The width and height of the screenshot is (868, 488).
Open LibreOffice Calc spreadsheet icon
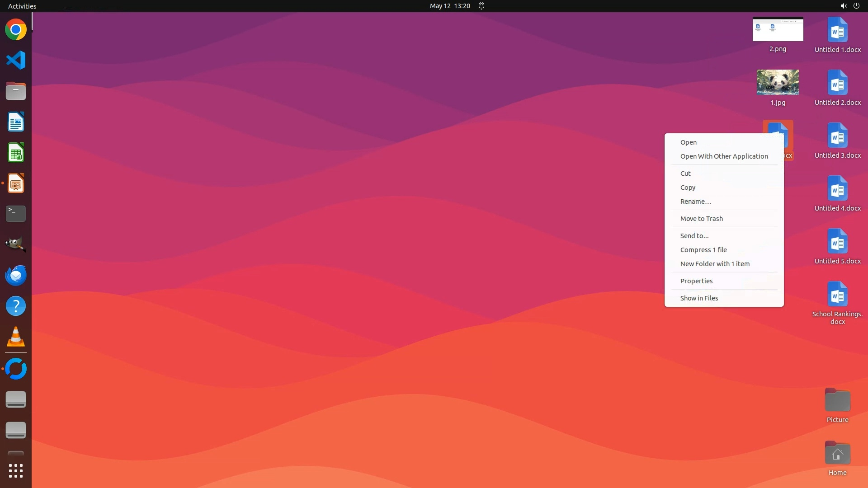click(16, 153)
